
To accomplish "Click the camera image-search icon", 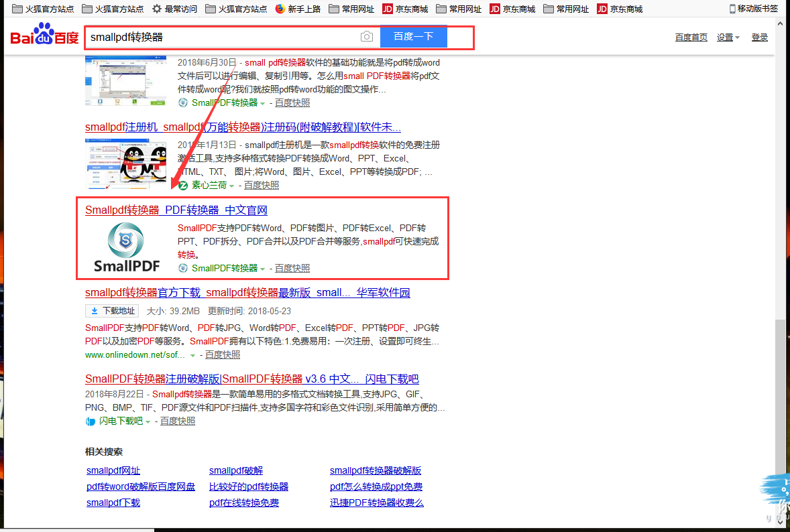I will click(367, 37).
